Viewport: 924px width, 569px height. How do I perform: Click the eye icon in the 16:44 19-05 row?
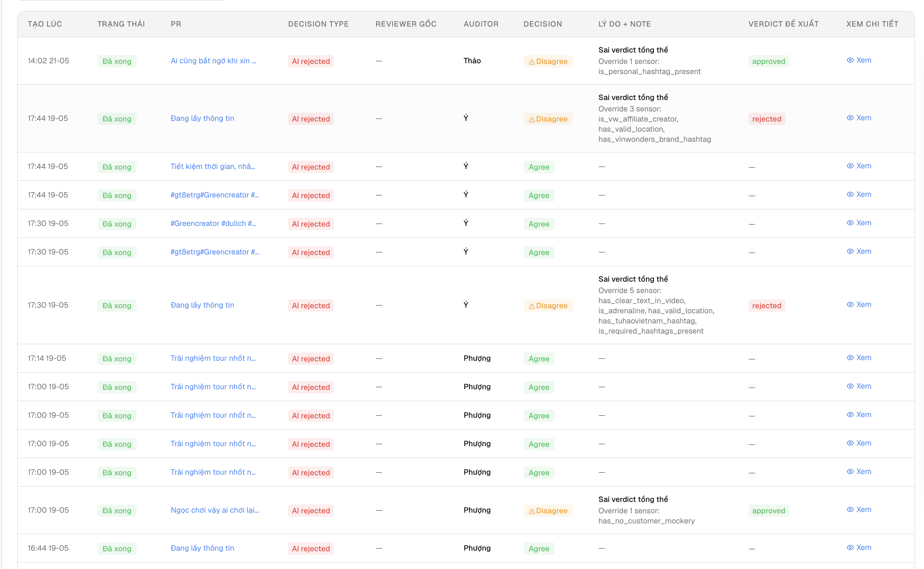pos(850,547)
